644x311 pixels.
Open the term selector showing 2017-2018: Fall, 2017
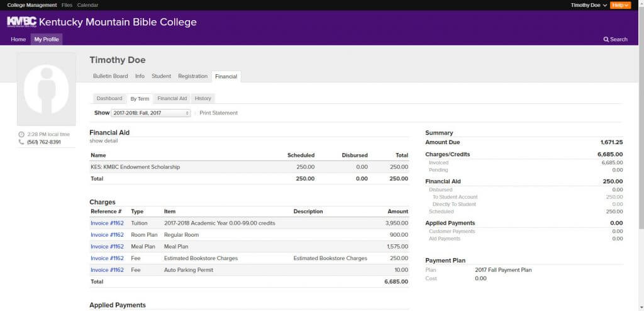(151, 113)
